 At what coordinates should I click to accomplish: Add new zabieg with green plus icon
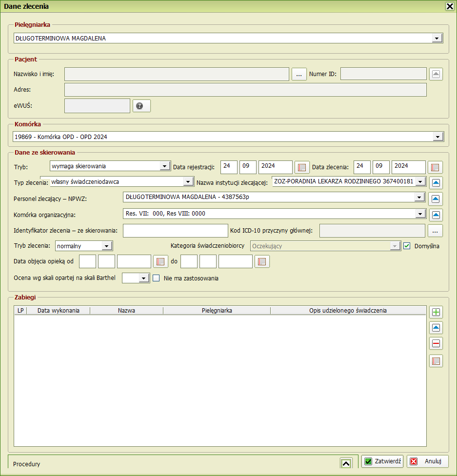coord(436,312)
